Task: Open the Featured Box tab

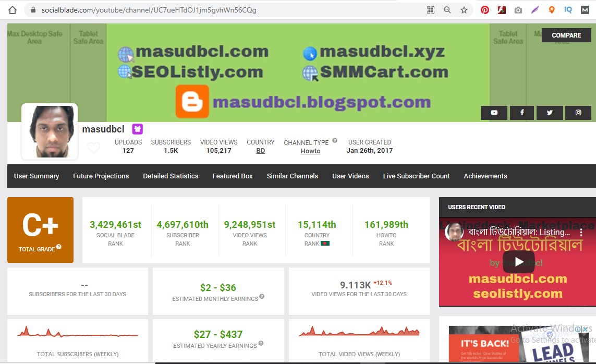Action: tap(232, 176)
